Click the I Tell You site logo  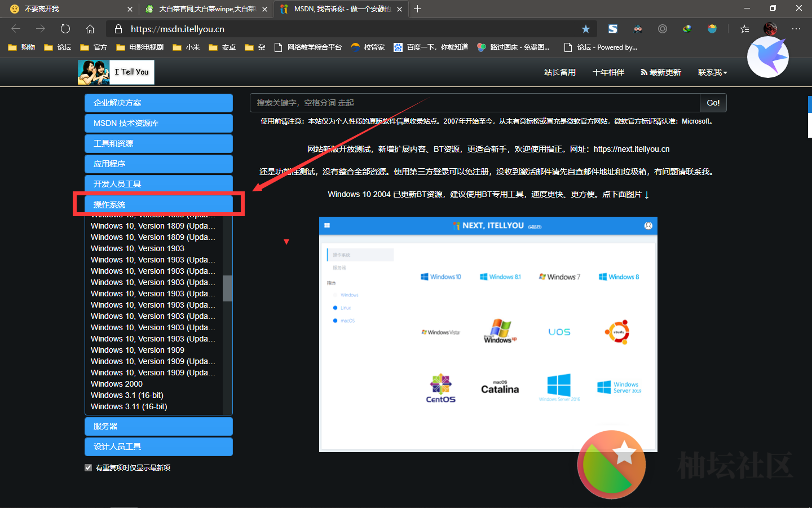[116, 72]
